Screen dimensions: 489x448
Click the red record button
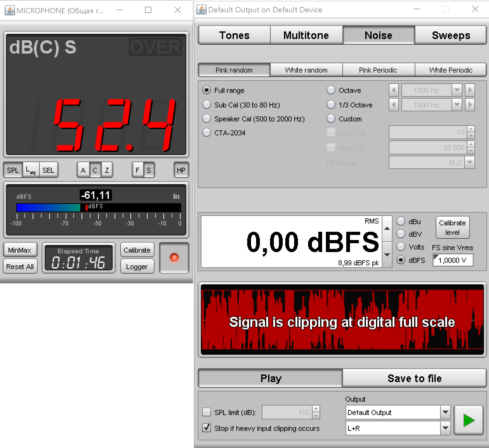tap(174, 258)
